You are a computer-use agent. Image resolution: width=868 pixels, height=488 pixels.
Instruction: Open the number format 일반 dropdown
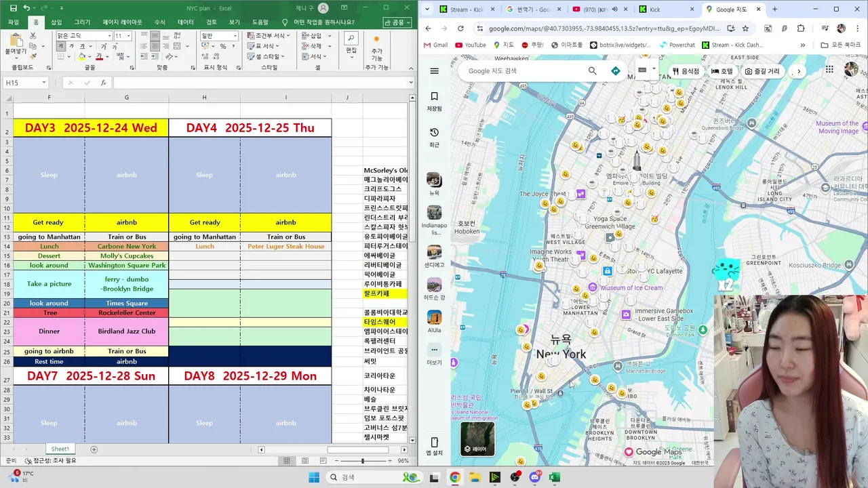(x=234, y=36)
